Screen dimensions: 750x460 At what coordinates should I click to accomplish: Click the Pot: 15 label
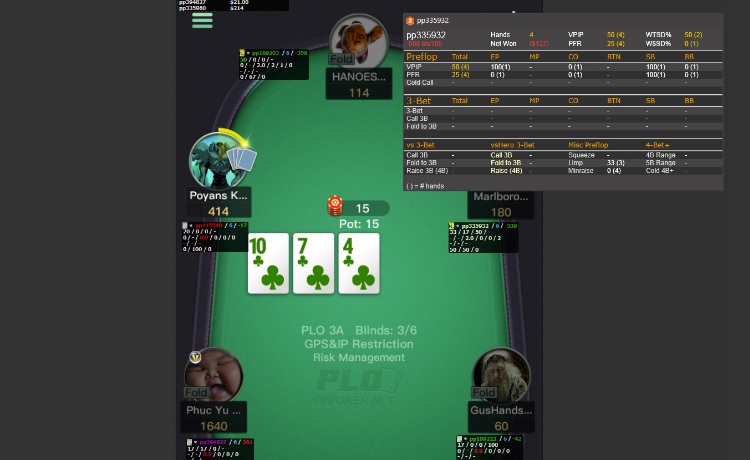[x=359, y=224]
